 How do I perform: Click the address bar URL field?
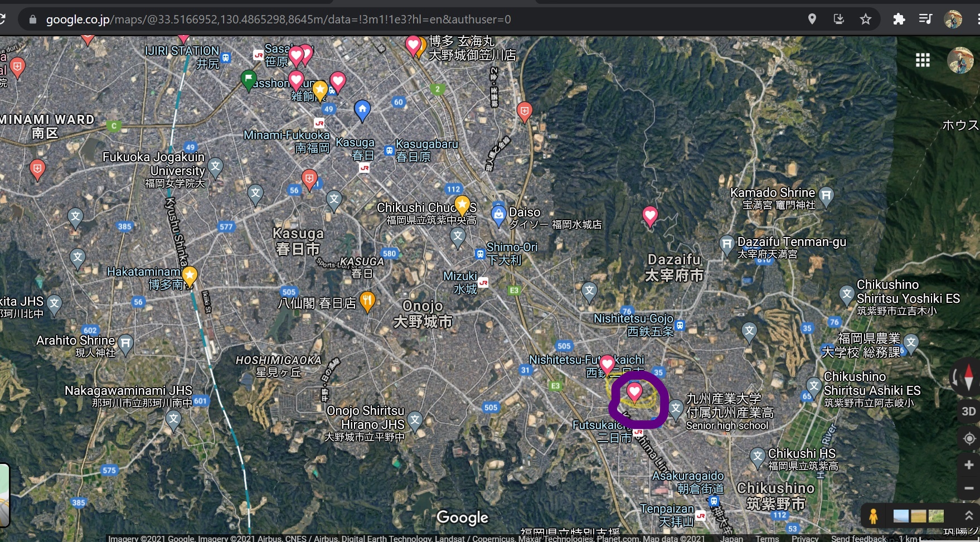390,20
